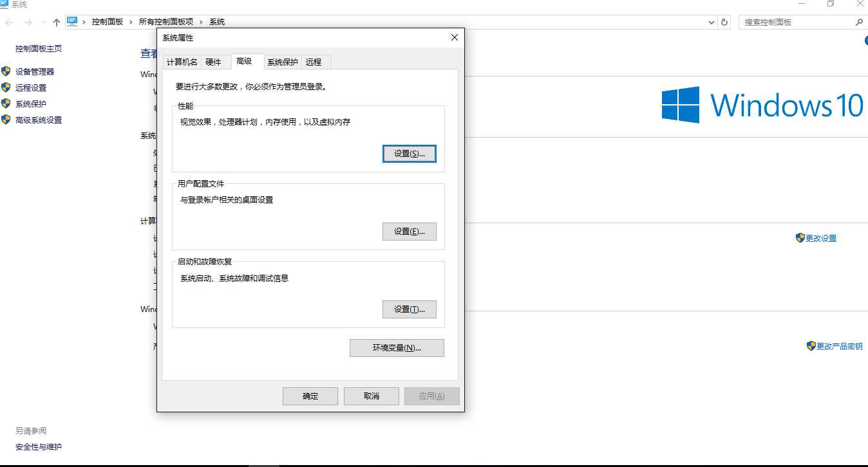Switch to the 计算机名 tab
The width and height of the screenshot is (868, 467).
182,61
